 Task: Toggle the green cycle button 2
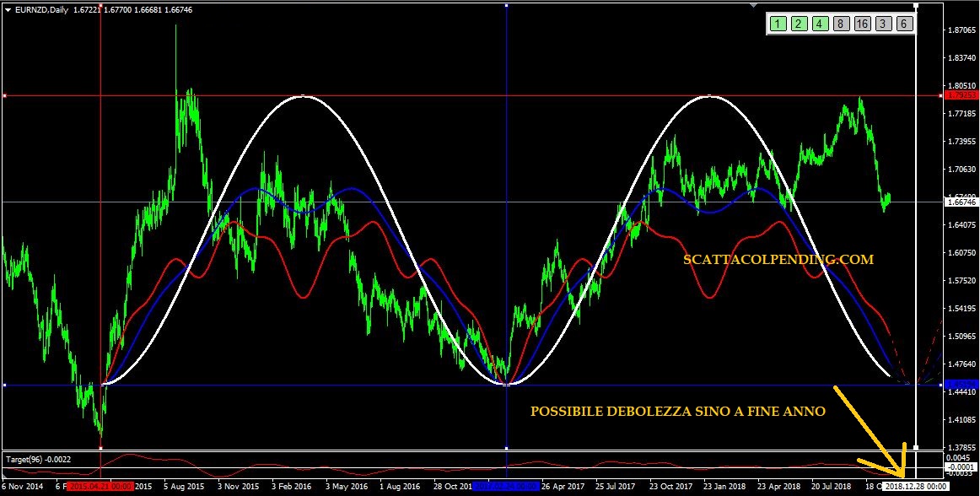pos(798,24)
